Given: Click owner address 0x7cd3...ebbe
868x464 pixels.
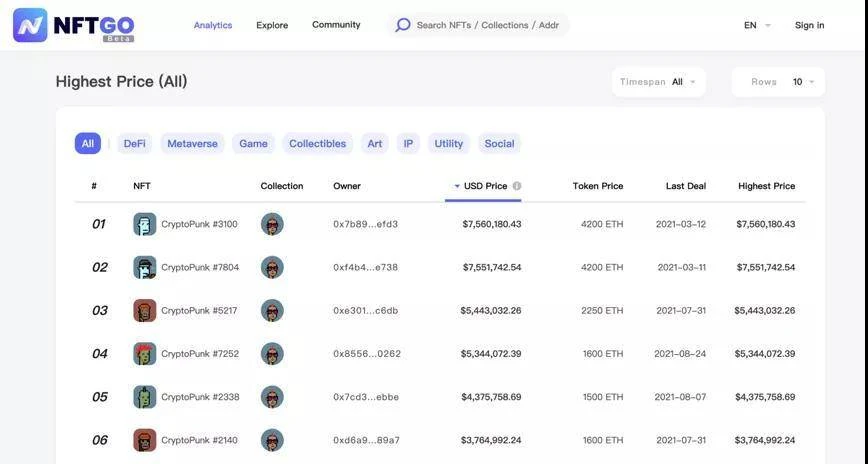Looking at the screenshot, I should pyautogui.click(x=366, y=397).
